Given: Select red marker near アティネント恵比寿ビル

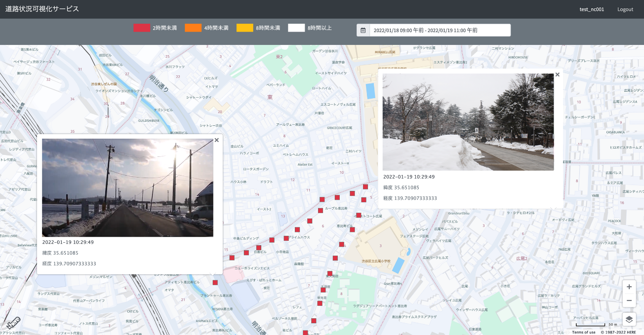Looking at the screenshot, I should pyautogui.click(x=215, y=283).
